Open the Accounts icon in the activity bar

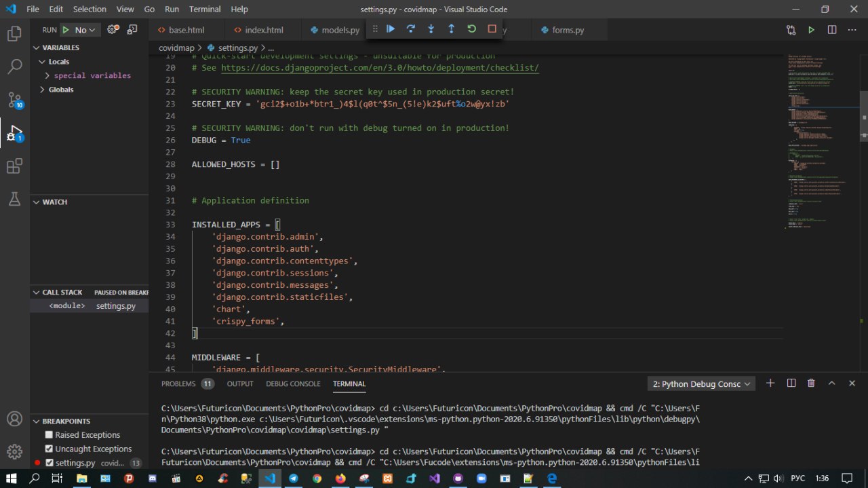pos(14,419)
